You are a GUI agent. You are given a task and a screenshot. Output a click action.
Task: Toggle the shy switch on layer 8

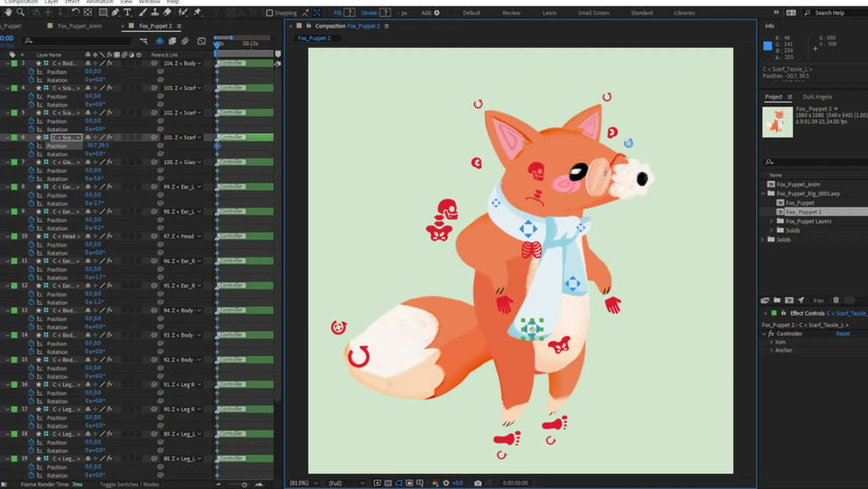[88, 186]
